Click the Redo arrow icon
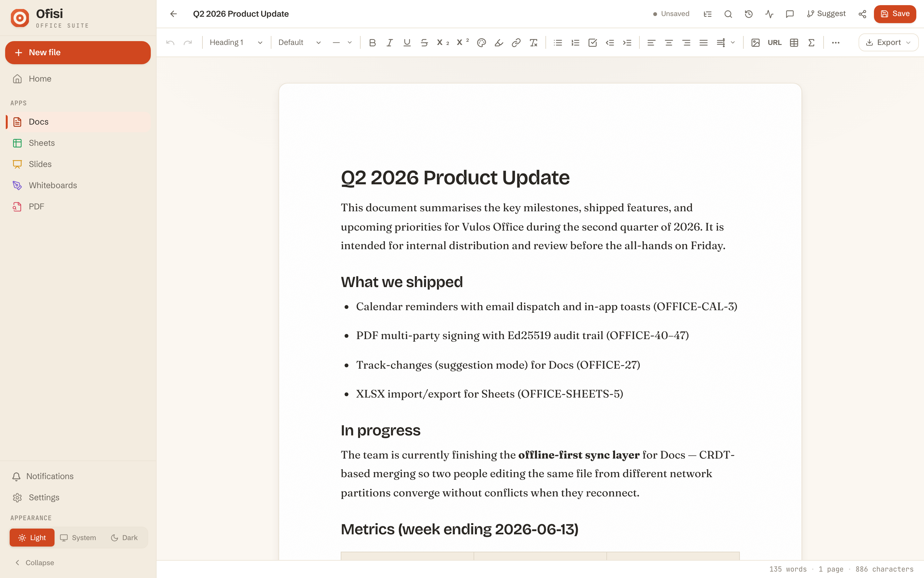The image size is (924, 578). (x=188, y=42)
